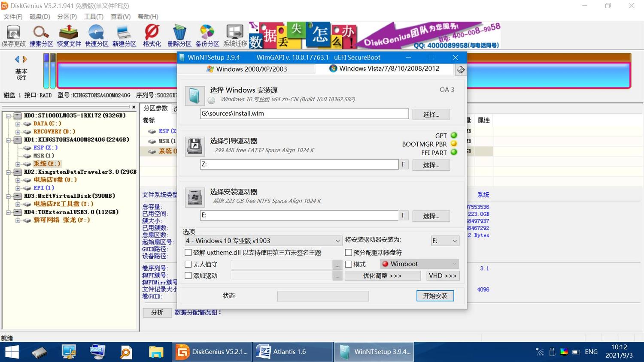This screenshot has width=644, height=362.
Task: Switch to Windows 2000/XP/2003 tab
Action: [246, 69]
